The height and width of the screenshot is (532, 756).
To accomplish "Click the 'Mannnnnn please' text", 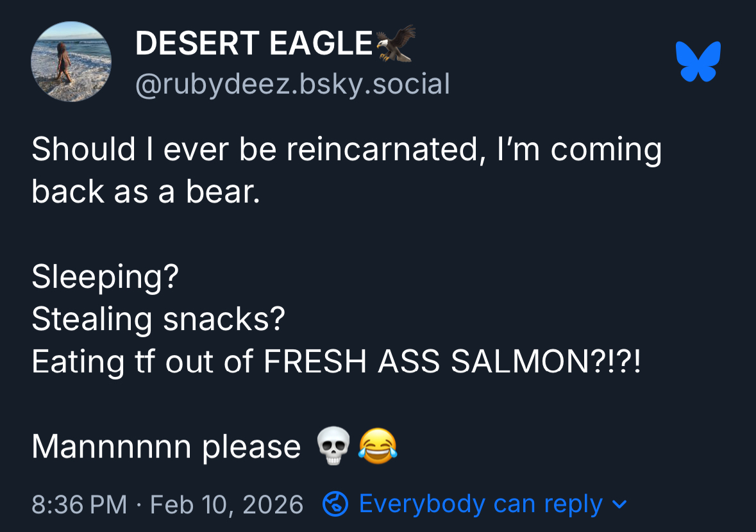I will (x=166, y=446).
